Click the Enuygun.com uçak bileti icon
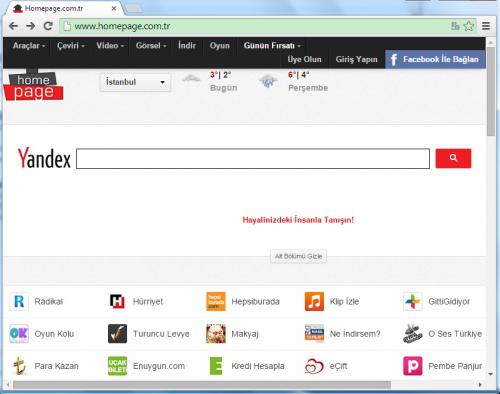 [x=117, y=366]
